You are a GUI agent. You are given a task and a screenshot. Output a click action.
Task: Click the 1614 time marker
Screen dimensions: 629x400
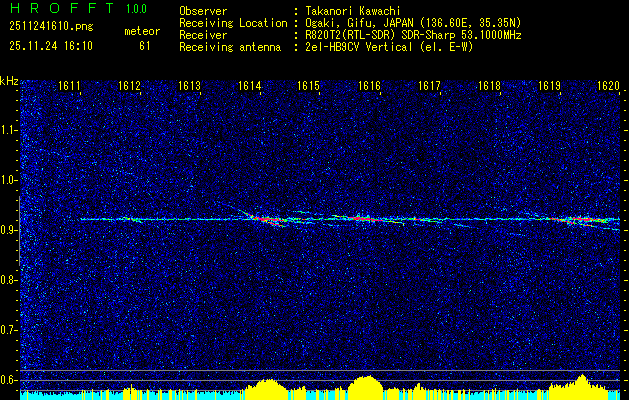pyautogui.click(x=250, y=86)
